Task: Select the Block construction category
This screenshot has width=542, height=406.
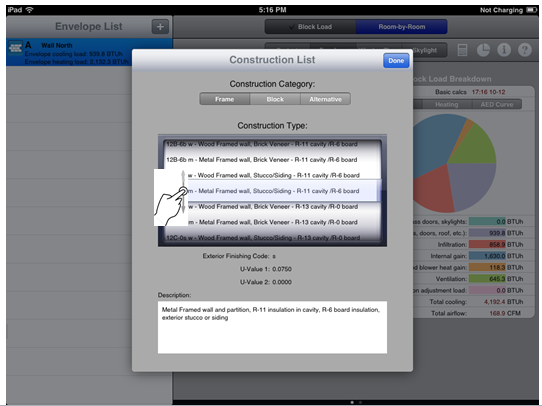Action: coord(275,99)
